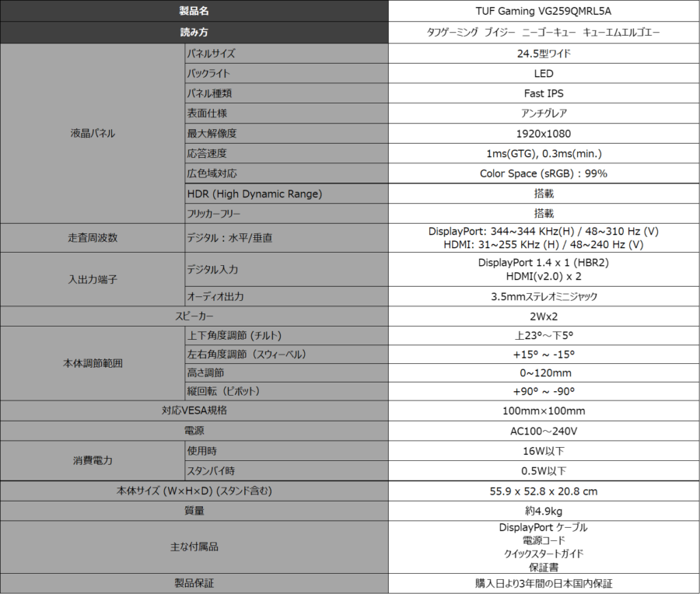The image size is (700, 594).
Task: Click the デジタル入力 label cell
Action: click(x=285, y=269)
